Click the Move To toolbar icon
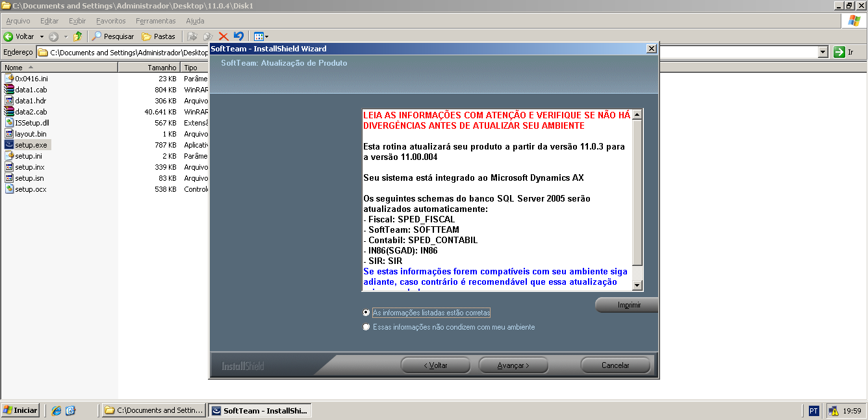This screenshot has width=868, height=420. (x=192, y=36)
